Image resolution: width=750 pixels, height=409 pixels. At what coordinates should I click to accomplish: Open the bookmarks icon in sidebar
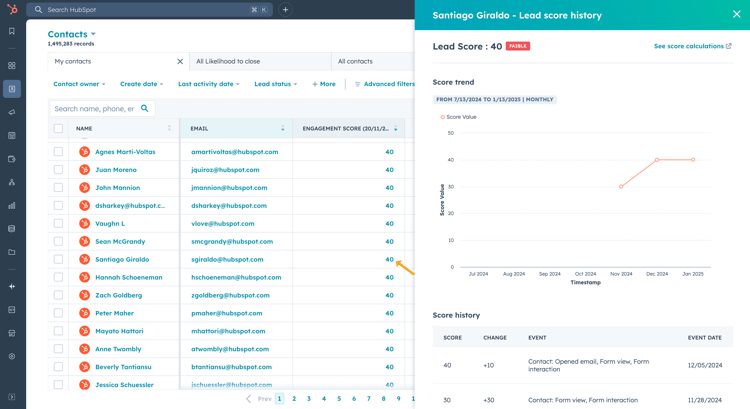point(12,31)
